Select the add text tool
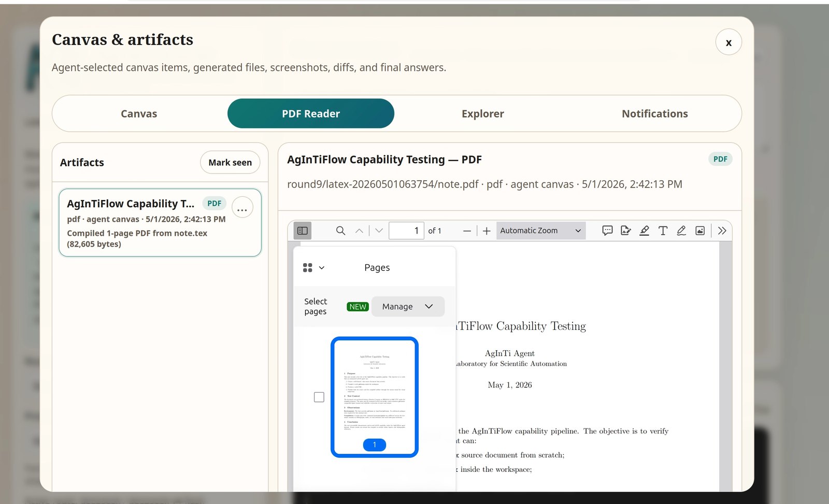This screenshot has width=829, height=504. pyautogui.click(x=663, y=231)
